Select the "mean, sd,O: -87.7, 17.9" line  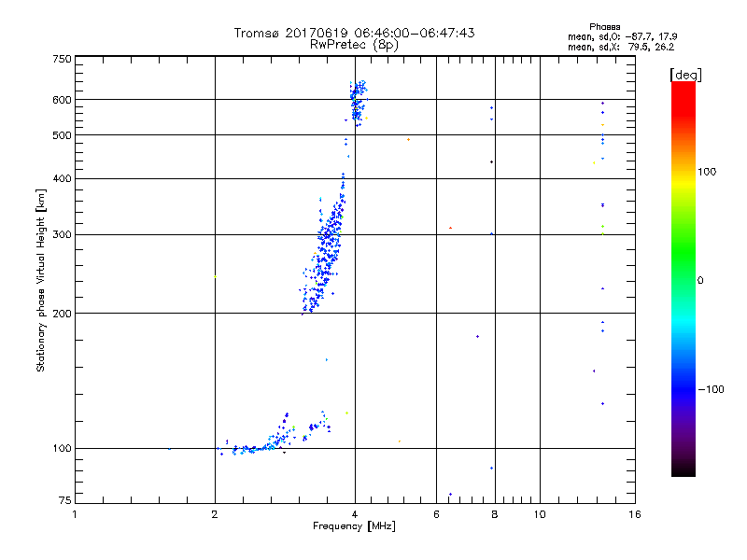tap(622, 36)
